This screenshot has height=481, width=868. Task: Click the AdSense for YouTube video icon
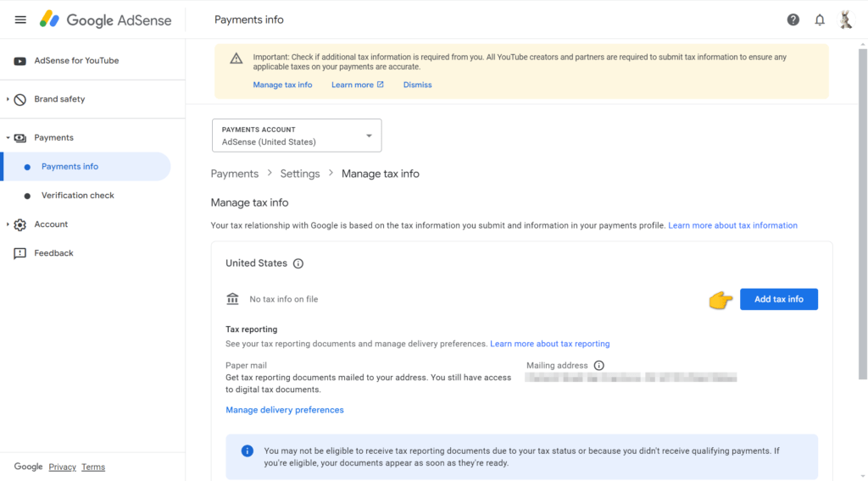pyautogui.click(x=20, y=61)
